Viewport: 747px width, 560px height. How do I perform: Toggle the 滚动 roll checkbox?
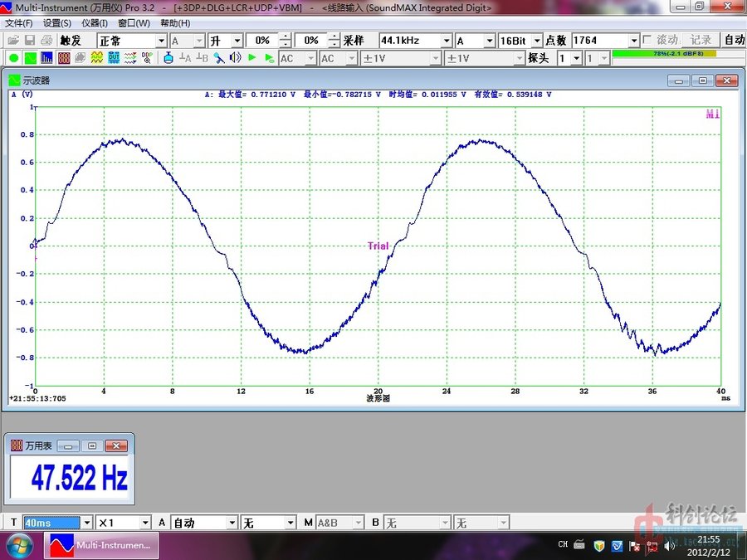click(647, 40)
